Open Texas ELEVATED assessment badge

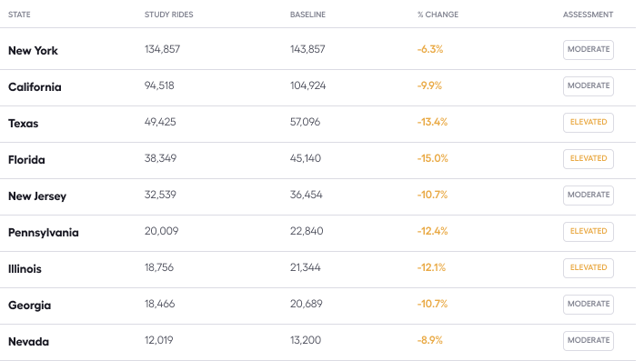[x=589, y=123]
